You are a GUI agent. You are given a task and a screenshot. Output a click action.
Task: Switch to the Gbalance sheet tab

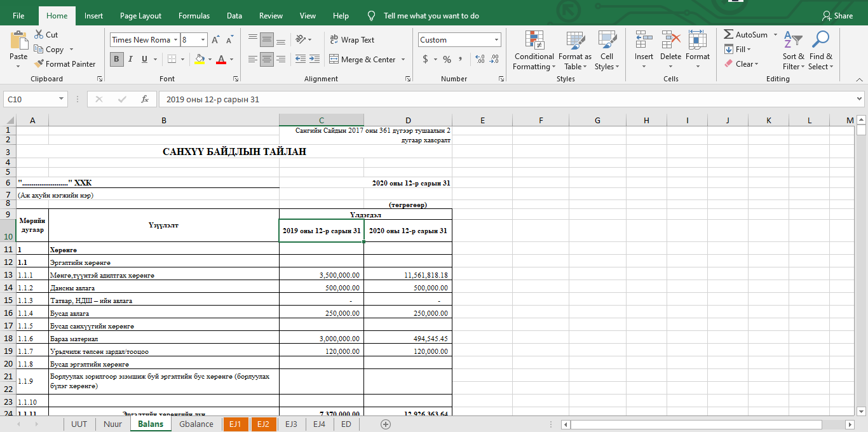[196, 424]
